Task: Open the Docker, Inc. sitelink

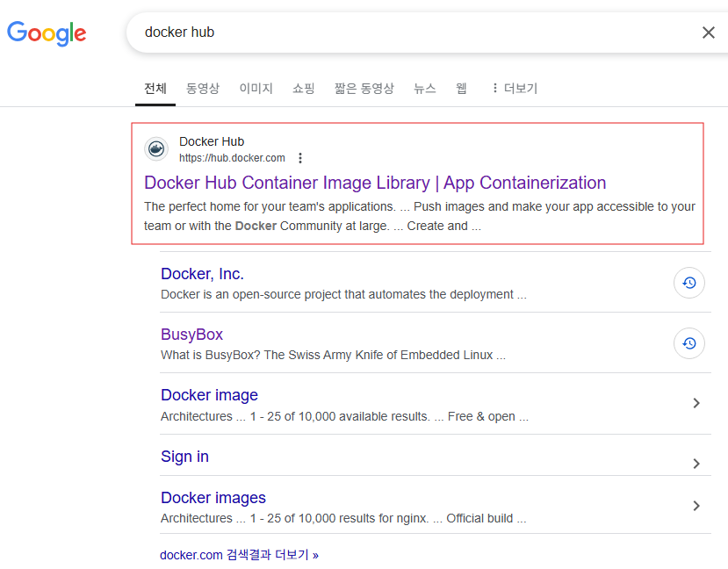Action: [x=202, y=274]
